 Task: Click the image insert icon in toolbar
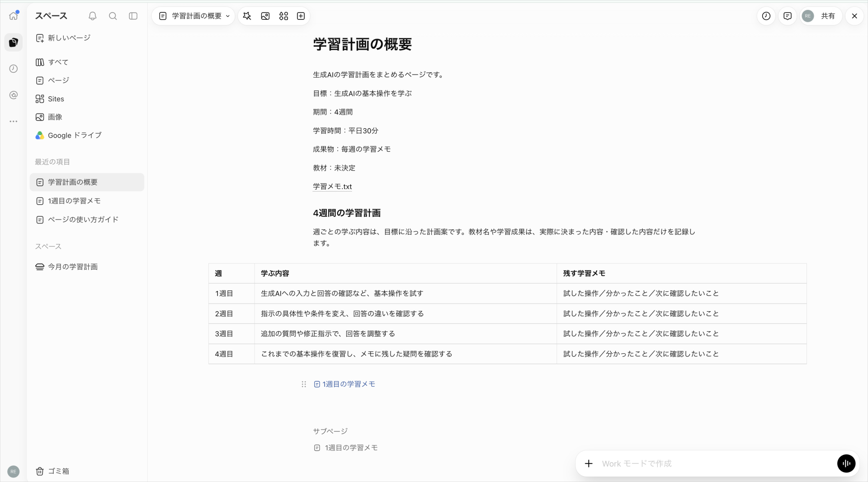tap(265, 16)
